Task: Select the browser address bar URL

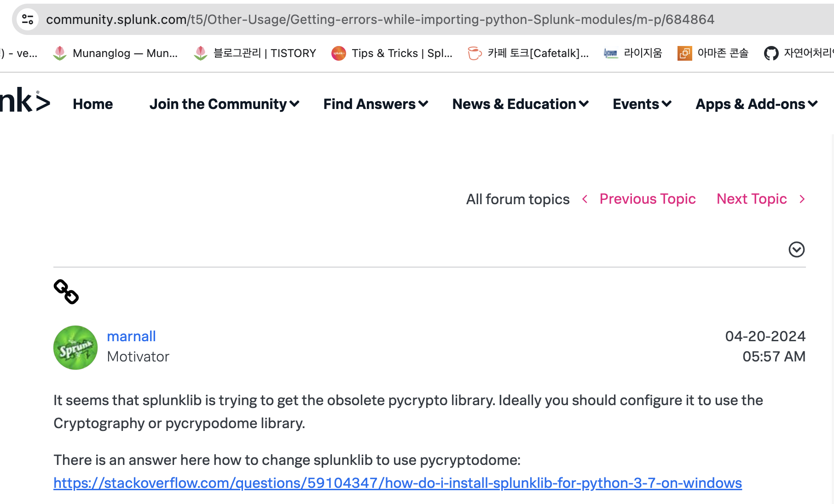Action: click(x=380, y=19)
